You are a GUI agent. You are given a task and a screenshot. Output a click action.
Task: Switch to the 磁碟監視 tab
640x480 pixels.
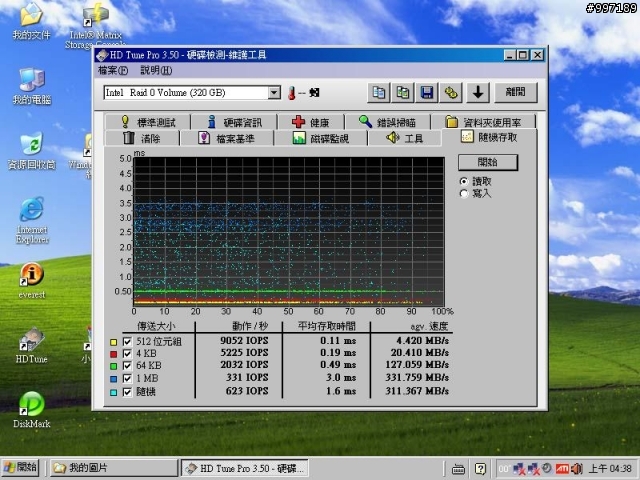(x=321, y=138)
